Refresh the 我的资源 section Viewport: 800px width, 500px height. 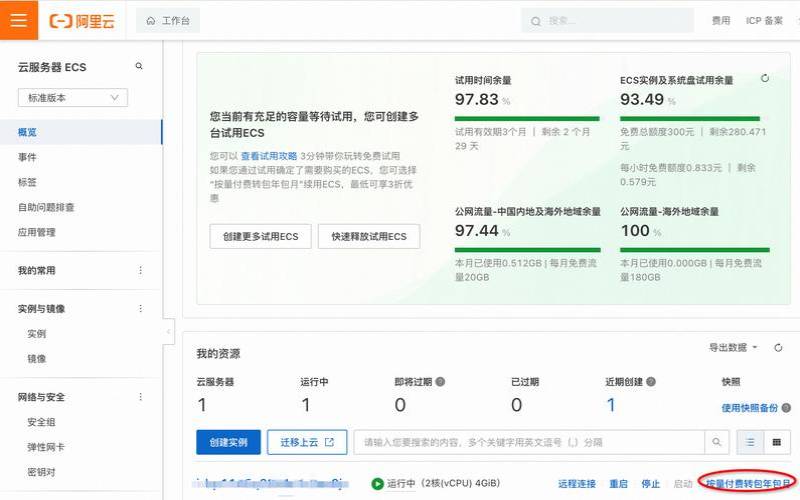780,347
